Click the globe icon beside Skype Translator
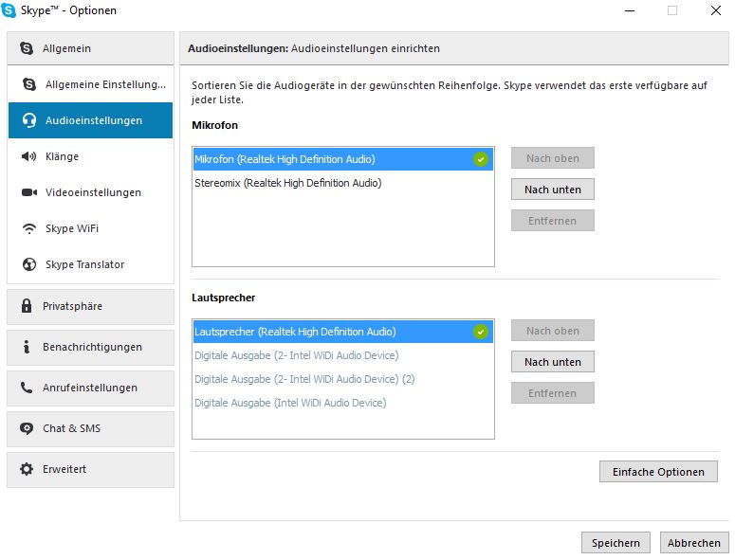 (29, 264)
